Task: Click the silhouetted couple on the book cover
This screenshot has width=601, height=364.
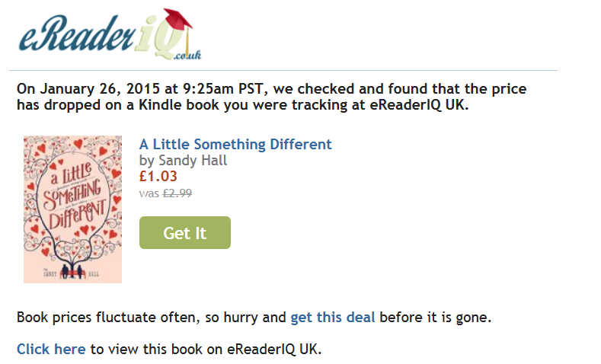Action: tap(72, 267)
